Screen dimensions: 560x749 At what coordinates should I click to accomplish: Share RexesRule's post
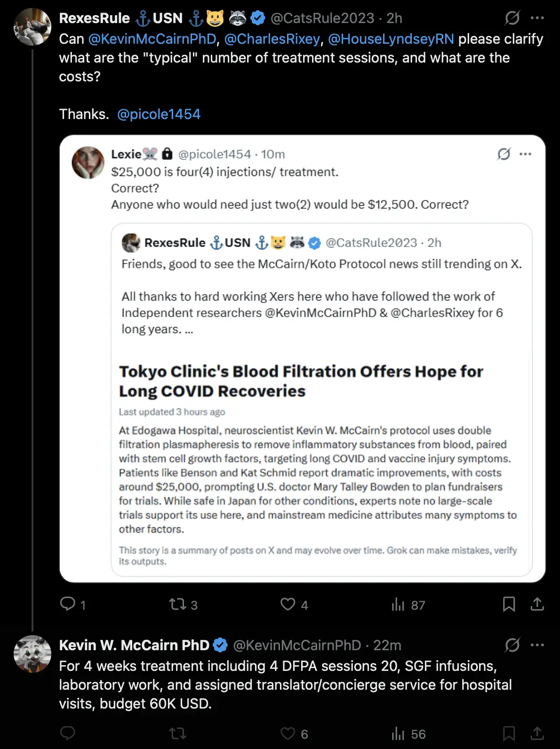click(537, 604)
